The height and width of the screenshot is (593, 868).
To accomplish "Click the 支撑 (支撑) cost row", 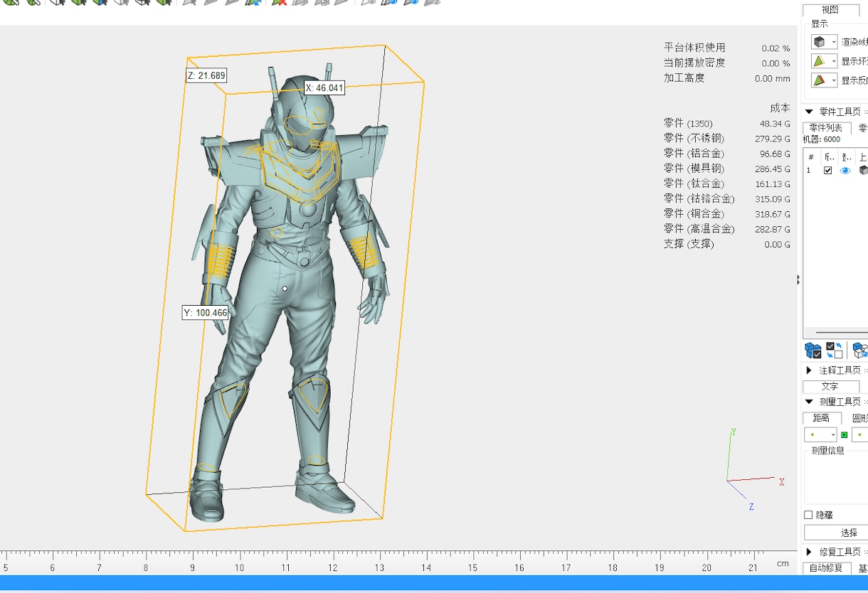I will [x=726, y=244].
